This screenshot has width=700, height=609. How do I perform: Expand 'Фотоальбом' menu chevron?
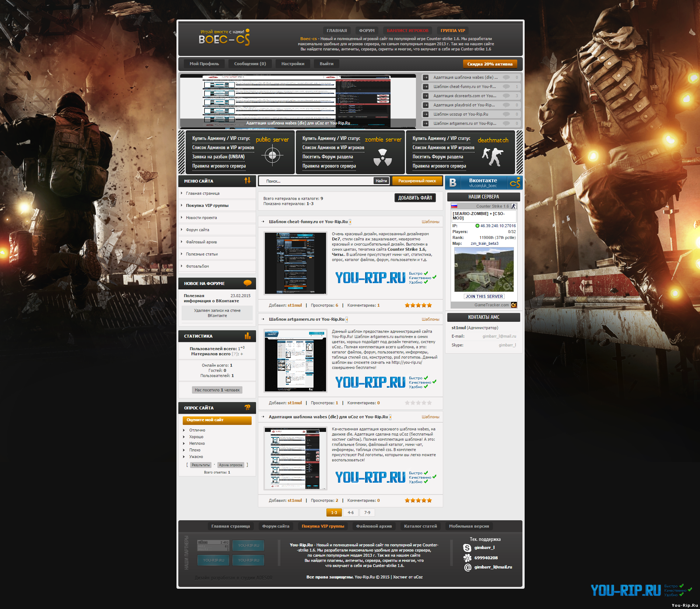182,266
